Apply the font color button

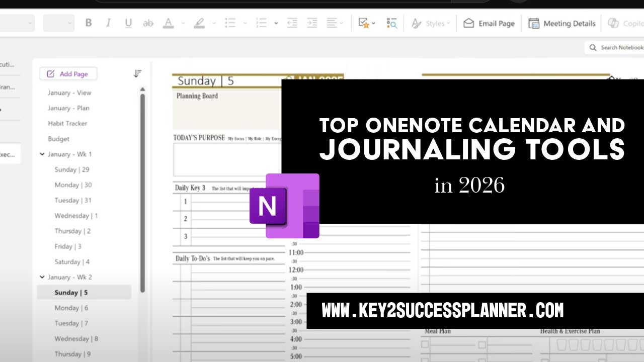pyautogui.click(x=169, y=23)
